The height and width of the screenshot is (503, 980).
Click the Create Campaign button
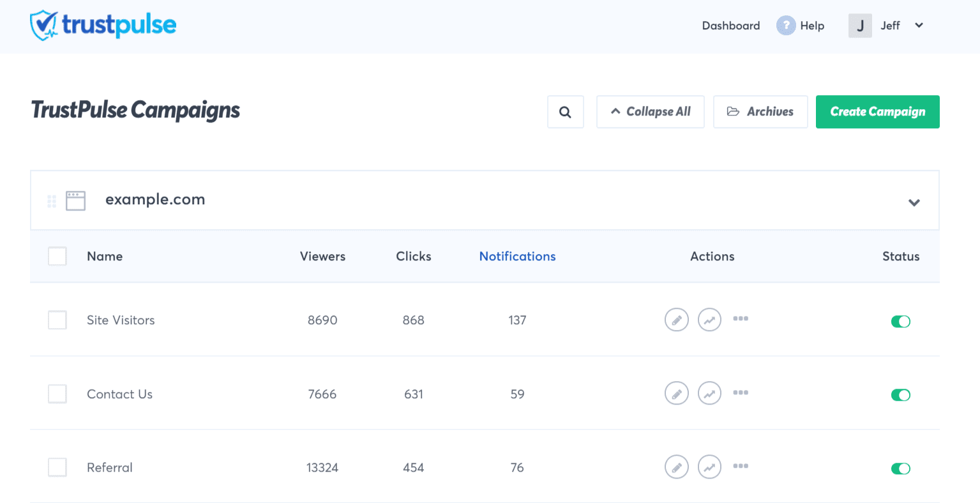click(x=878, y=112)
